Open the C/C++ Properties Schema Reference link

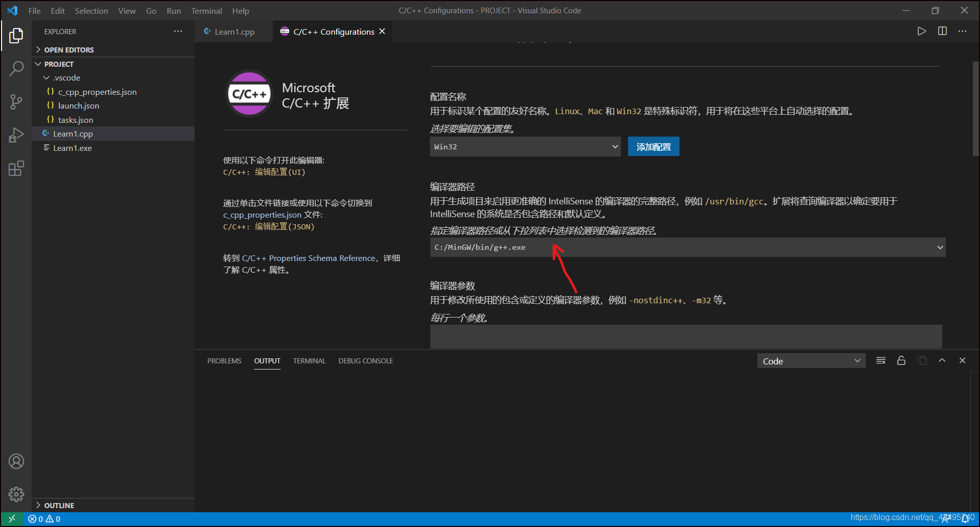pyautogui.click(x=308, y=258)
